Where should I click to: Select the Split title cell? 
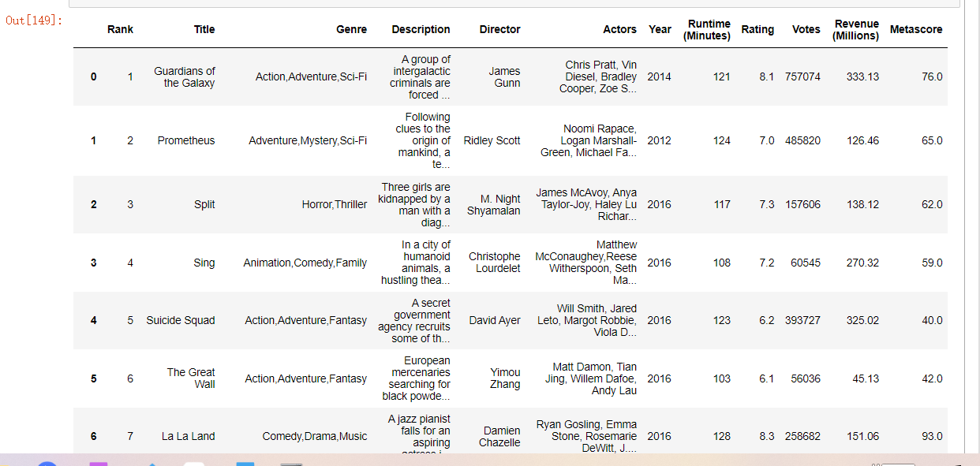pyautogui.click(x=204, y=204)
